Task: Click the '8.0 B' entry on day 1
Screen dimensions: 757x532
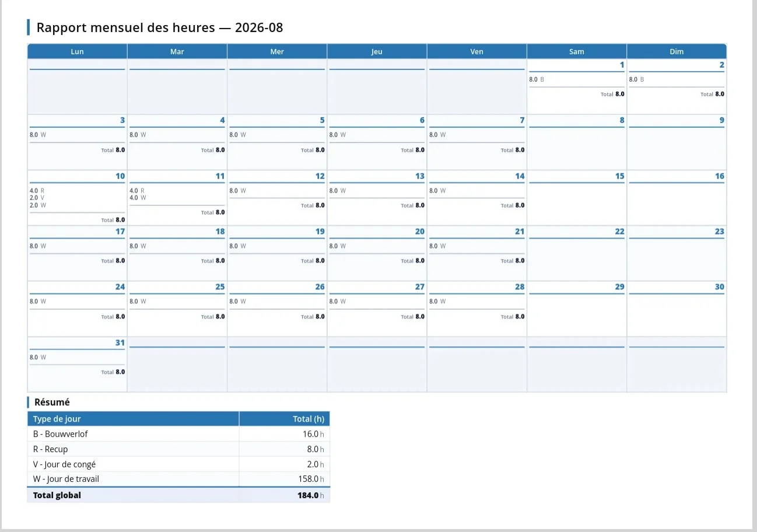Action: [537, 79]
